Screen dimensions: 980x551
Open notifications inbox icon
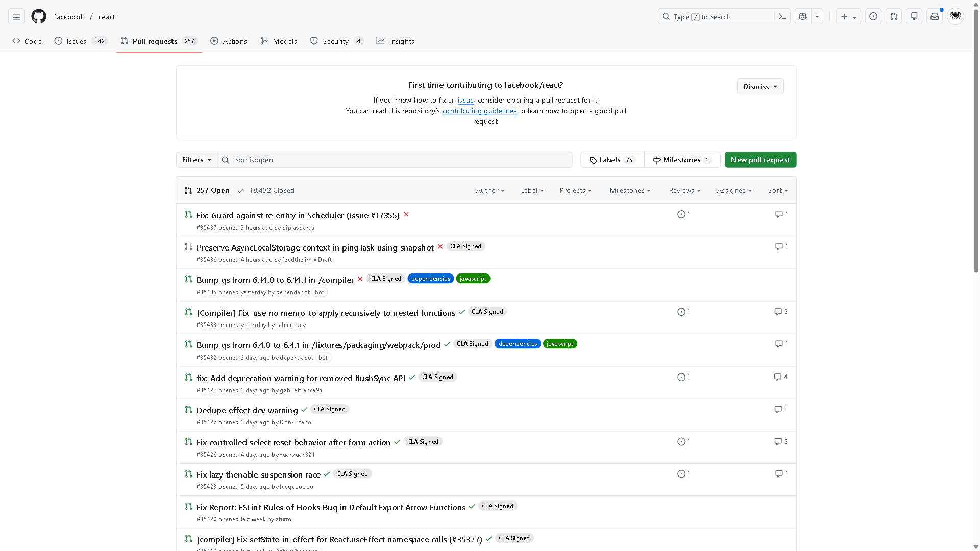(935, 17)
